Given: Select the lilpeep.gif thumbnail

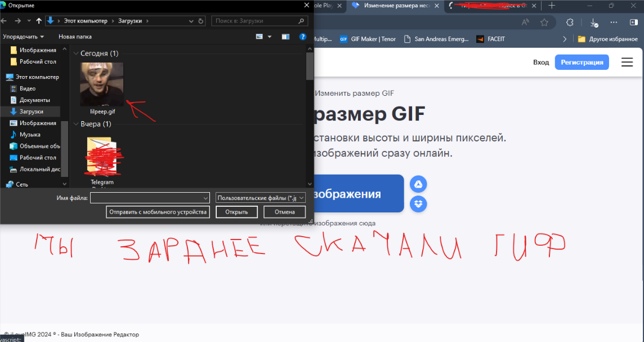Looking at the screenshot, I should (102, 85).
